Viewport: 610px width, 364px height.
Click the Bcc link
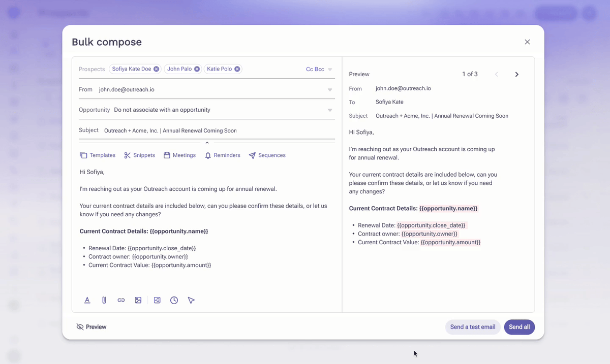[x=319, y=69]
